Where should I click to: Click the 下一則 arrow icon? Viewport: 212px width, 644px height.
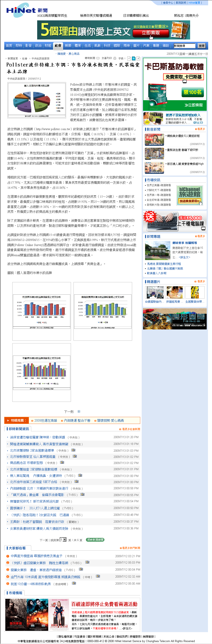coord(79,412)
